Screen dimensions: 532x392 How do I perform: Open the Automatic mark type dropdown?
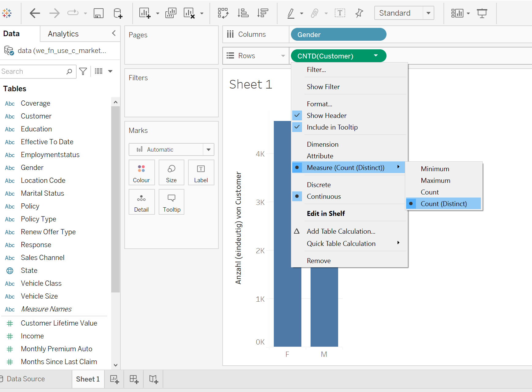[209, 149]
